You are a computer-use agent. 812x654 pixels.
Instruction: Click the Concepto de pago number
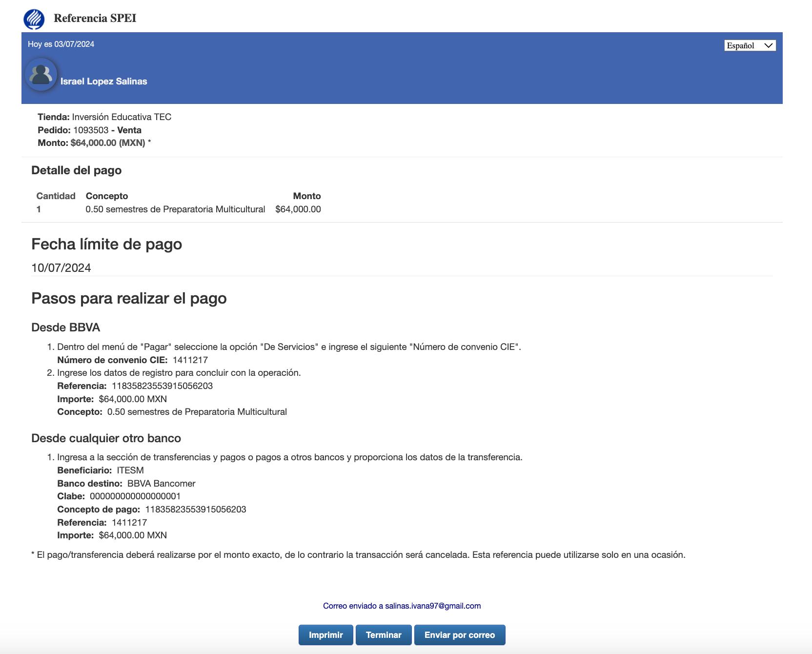(x=196, y=510)
